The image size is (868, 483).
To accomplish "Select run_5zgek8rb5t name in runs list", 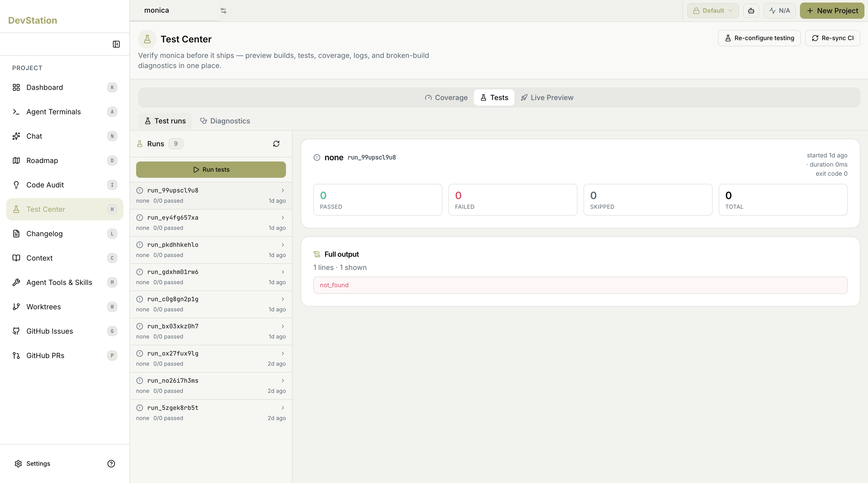I will pos(173,408).
